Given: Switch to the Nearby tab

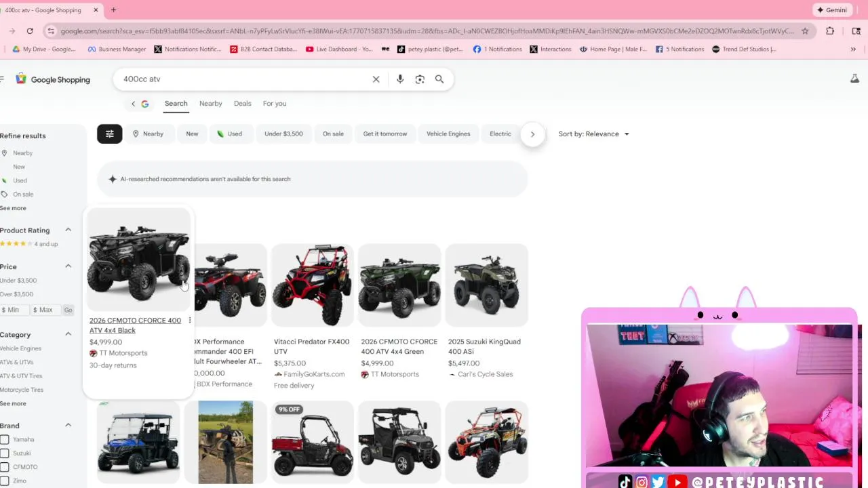Looking at the screenshot, I should tap(210, 104).
